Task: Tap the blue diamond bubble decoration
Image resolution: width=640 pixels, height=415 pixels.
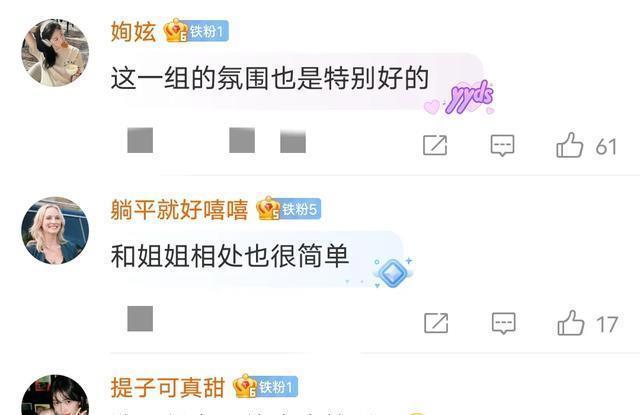Action: (393, 272)
